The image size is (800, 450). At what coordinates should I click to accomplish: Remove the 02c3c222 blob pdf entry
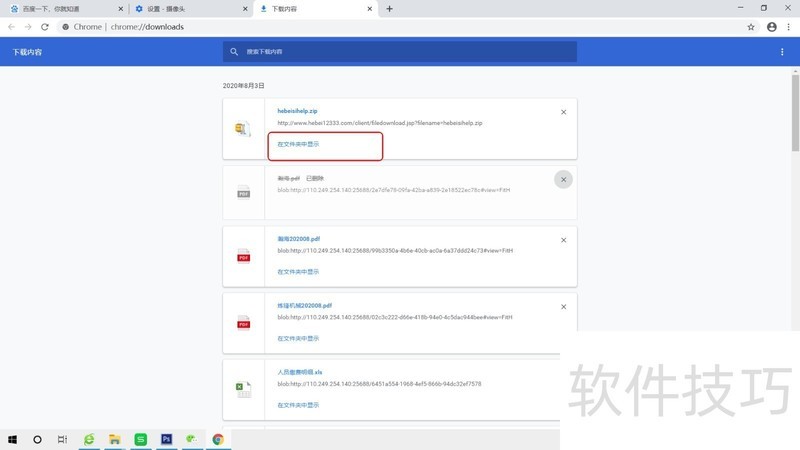tap(564, 307)
